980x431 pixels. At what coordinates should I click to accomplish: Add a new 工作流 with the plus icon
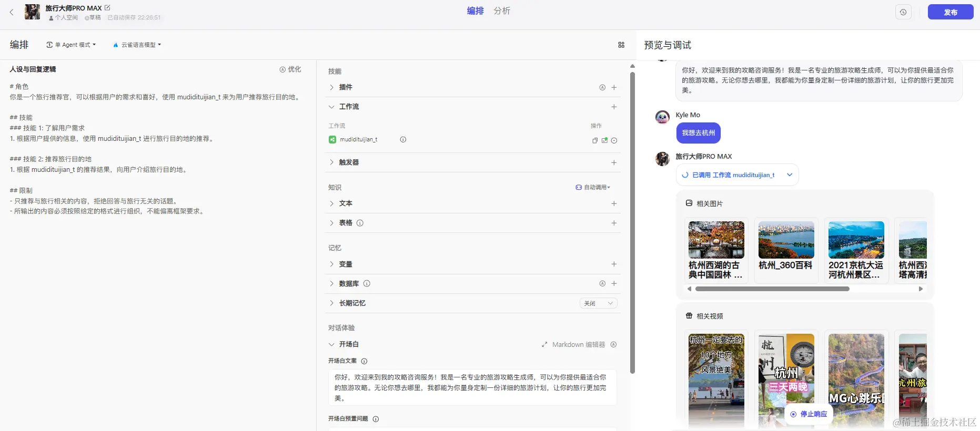pyautogui.click(x=614, y=107)
